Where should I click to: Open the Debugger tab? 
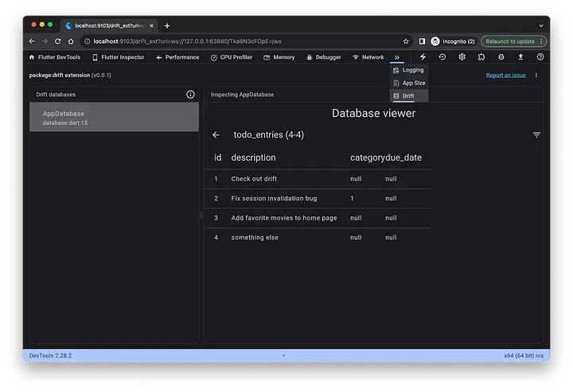(x=324, y=57)
